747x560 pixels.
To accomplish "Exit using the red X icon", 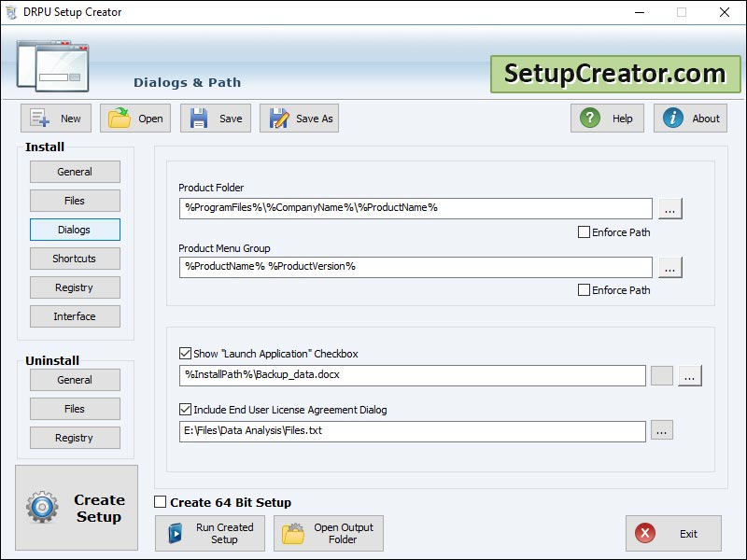I will tap(645, 533).
